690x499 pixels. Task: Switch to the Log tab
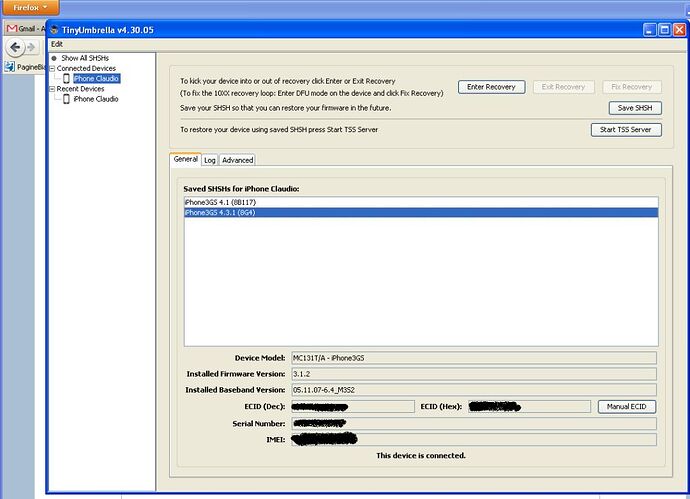point(210,160)
